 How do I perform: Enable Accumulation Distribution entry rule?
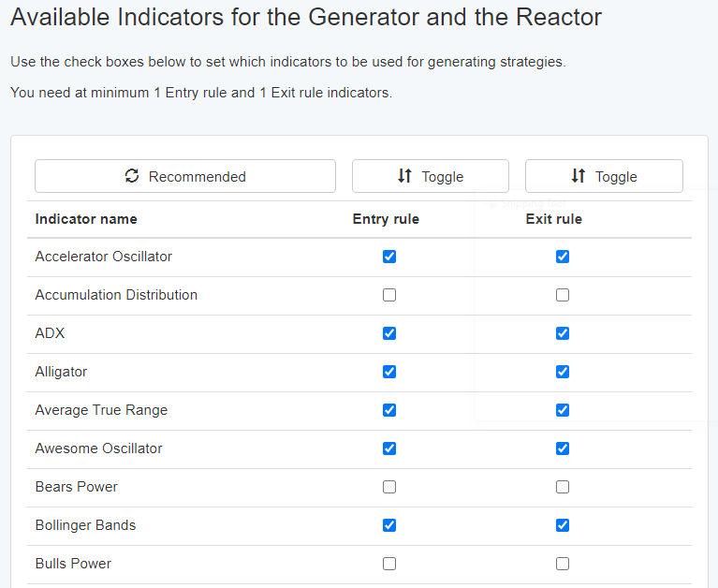tap(389, 295)
